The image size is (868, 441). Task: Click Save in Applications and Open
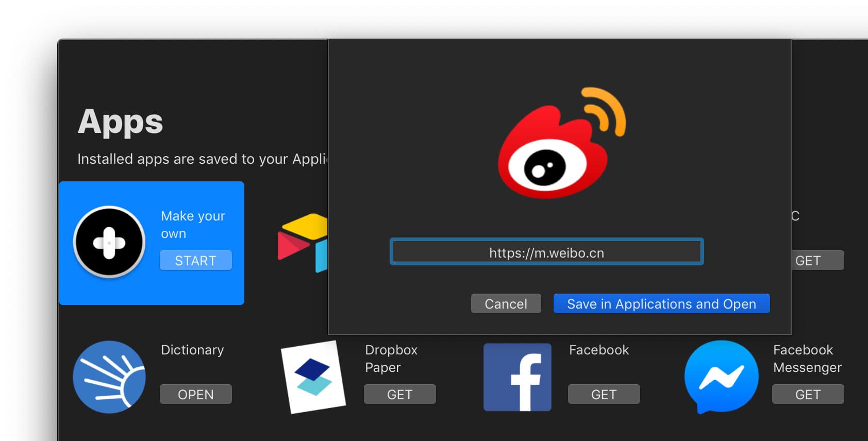point(662,303)
